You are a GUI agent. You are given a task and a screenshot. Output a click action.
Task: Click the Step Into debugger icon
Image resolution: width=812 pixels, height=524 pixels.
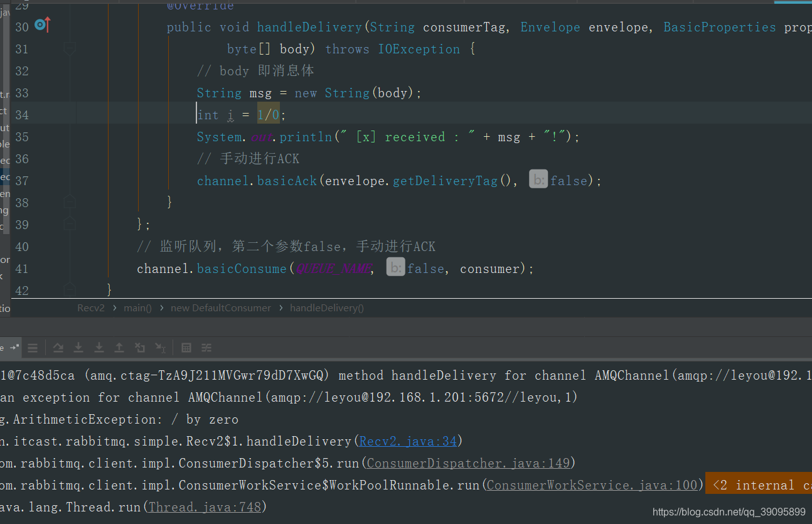78,348
